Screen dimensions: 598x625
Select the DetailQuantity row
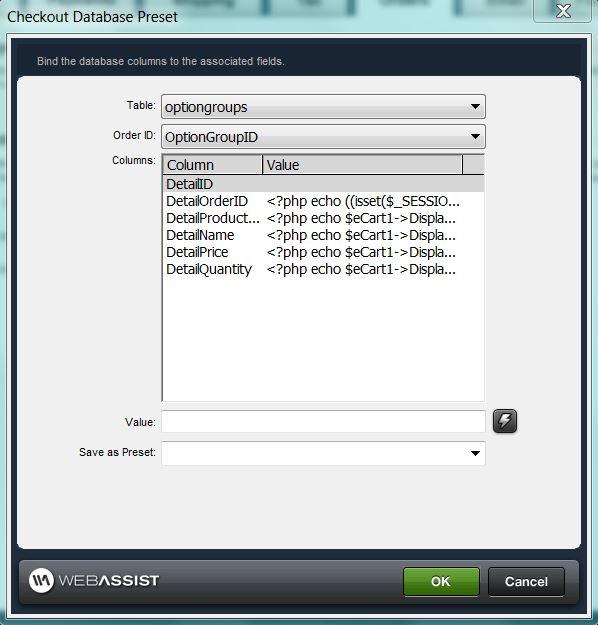[323, 269]
